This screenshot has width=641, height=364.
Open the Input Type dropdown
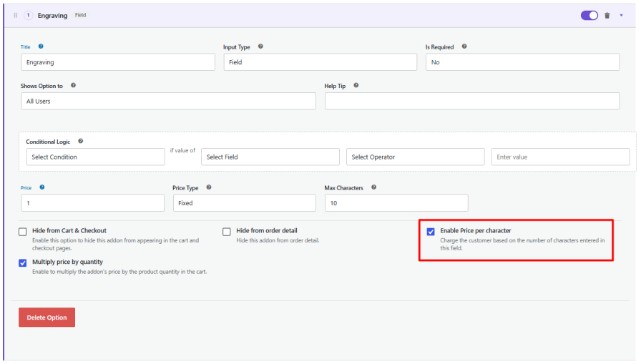320,62
